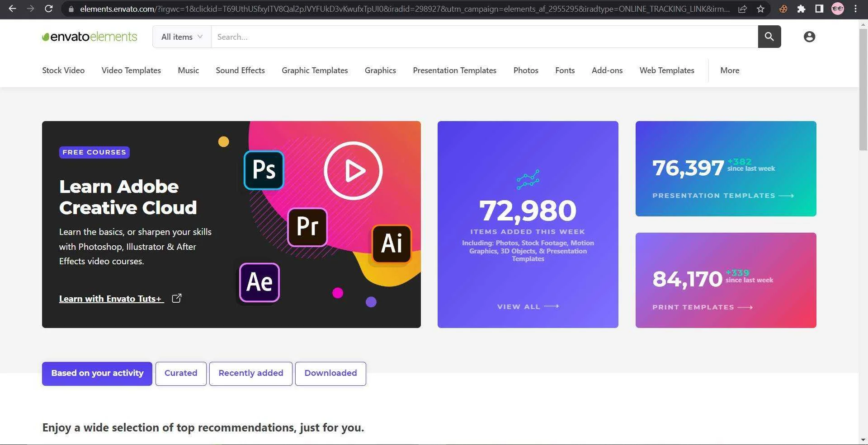Click the scrollbar up arrow

[x=863, y=23]
